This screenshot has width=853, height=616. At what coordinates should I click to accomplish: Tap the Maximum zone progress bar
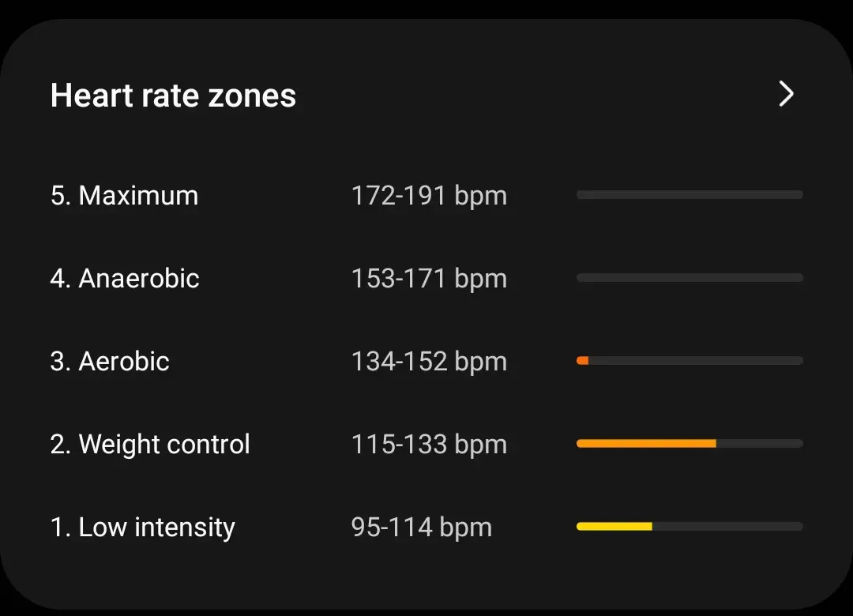point(689,194)
